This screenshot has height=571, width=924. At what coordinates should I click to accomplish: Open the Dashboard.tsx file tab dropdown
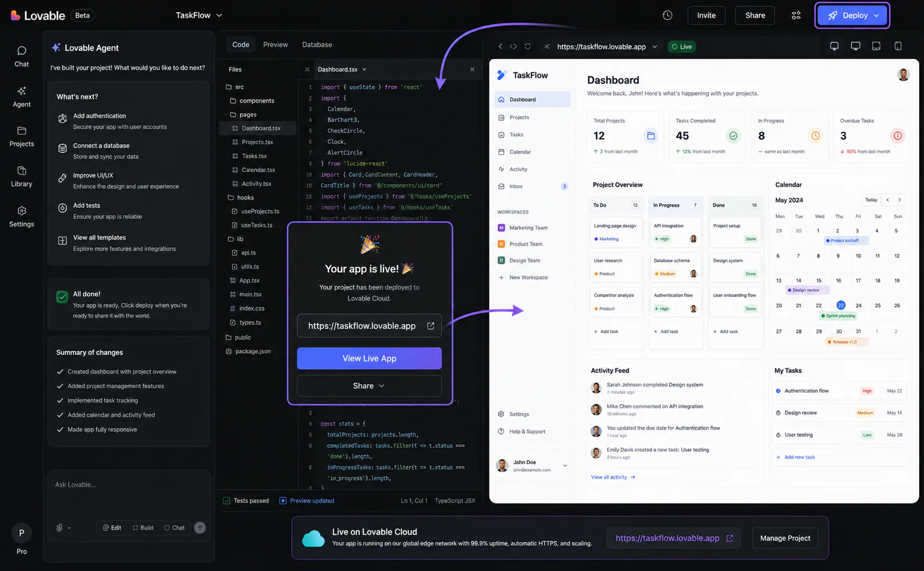pyautogui.click(x=364, y=69)
